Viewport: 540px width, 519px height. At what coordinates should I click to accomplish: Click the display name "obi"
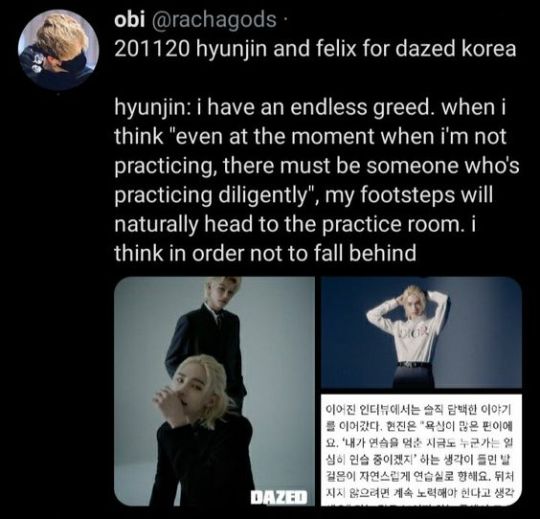[x=129, y=20]
